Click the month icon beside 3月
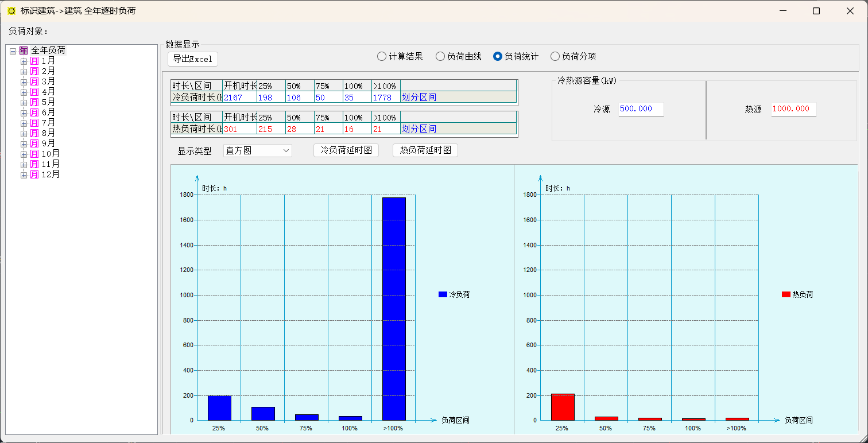Image resolution: width=868 pixels, height=443 pixels. click(x=34, y=81)
